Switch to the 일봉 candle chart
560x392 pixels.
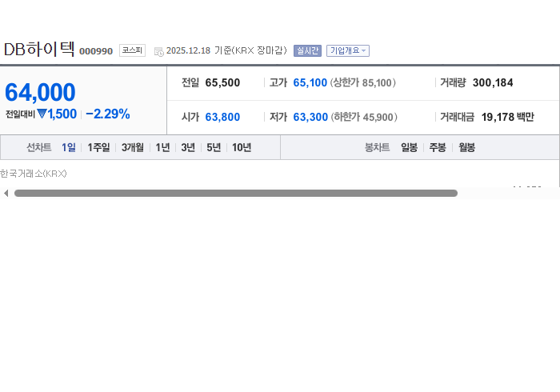coord(410,147)
